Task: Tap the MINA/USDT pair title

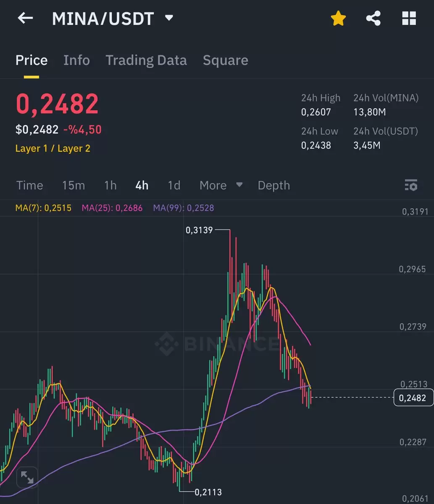Action: pyautogui.click(x=103, y=18)
